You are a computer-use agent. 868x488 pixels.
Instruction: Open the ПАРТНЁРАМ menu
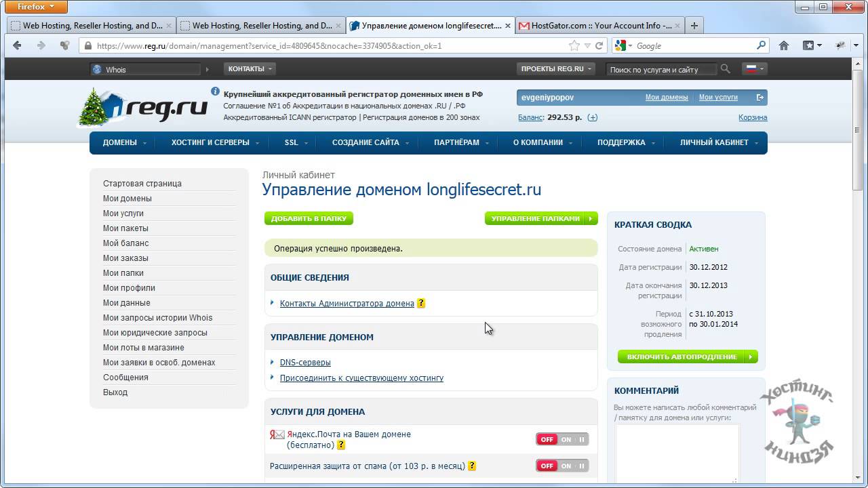coord(460,142)
